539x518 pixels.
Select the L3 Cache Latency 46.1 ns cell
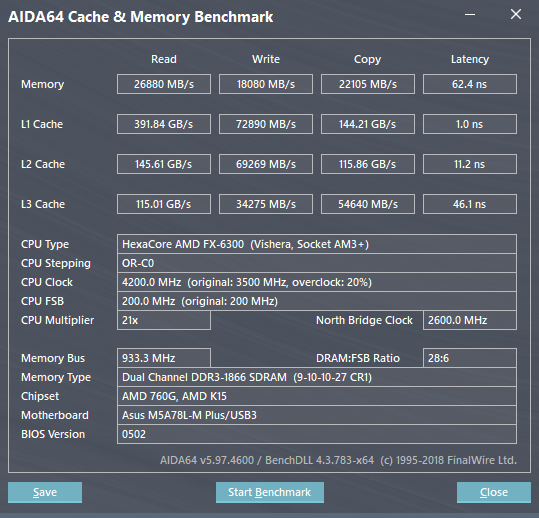pos(470,204)
